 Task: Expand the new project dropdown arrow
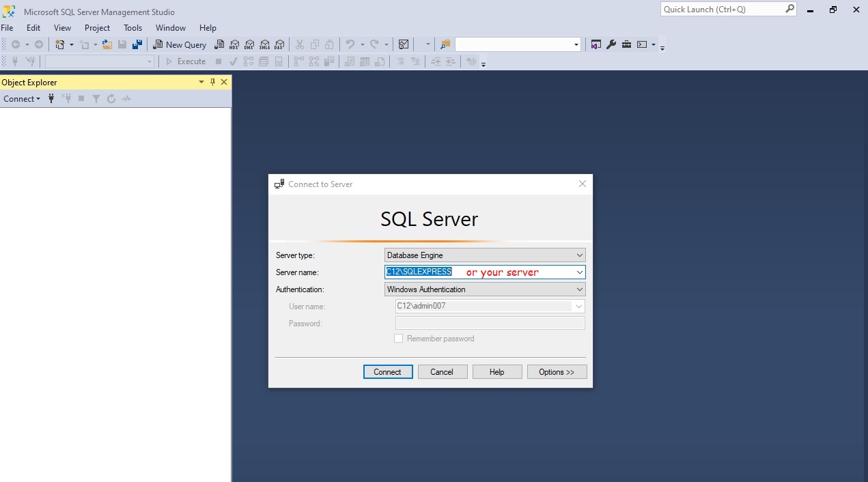point(71,44)
